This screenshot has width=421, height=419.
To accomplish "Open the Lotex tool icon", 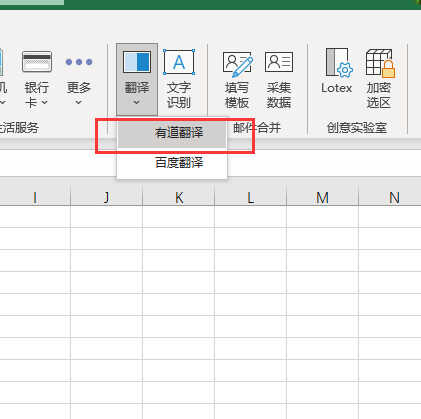I will [339, 62].
